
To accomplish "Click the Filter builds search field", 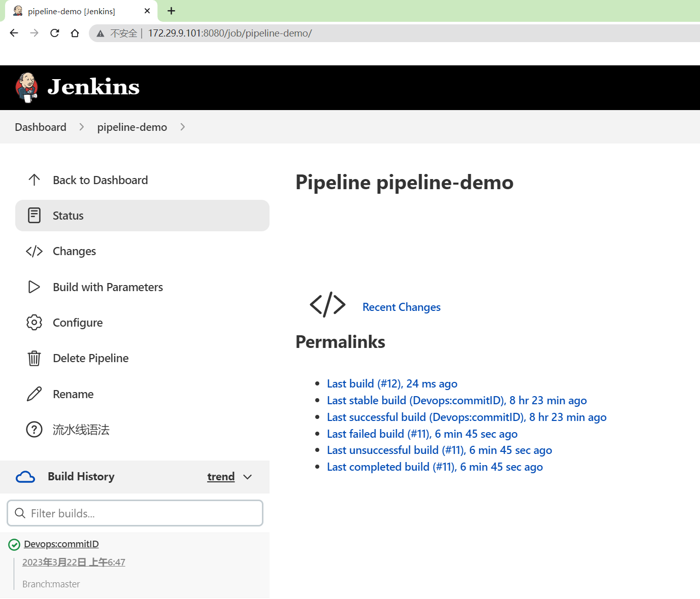I will coord(135,513).
